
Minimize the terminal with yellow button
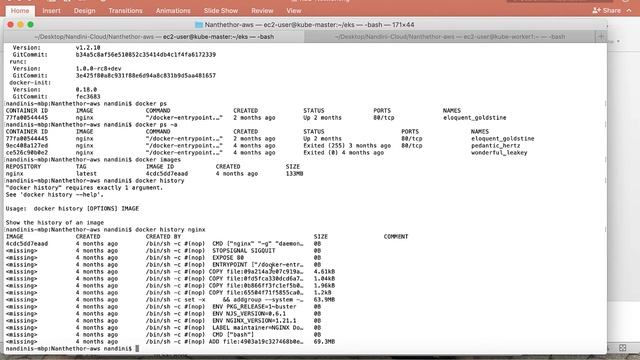[20, 24]
